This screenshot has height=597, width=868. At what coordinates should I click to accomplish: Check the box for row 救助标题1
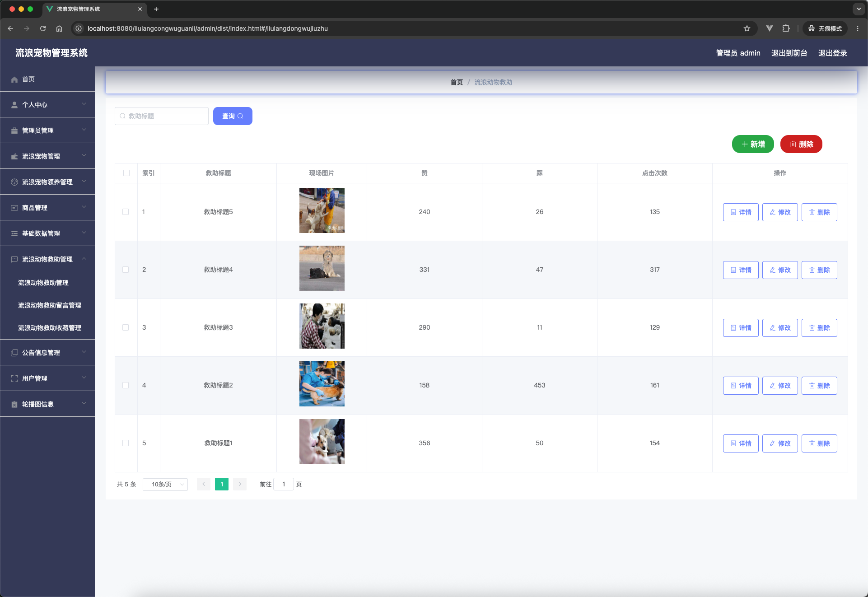coord(126,443)
